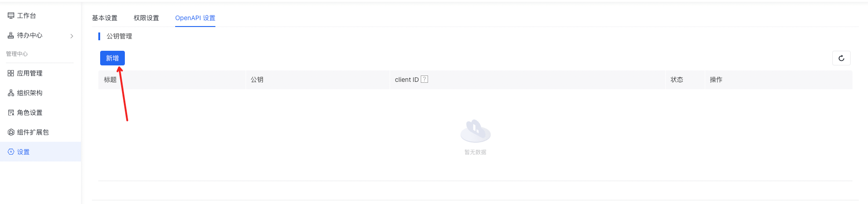868x204 pixels.
Task: Open 应用管理 in the sidebar
Action: 30,73
